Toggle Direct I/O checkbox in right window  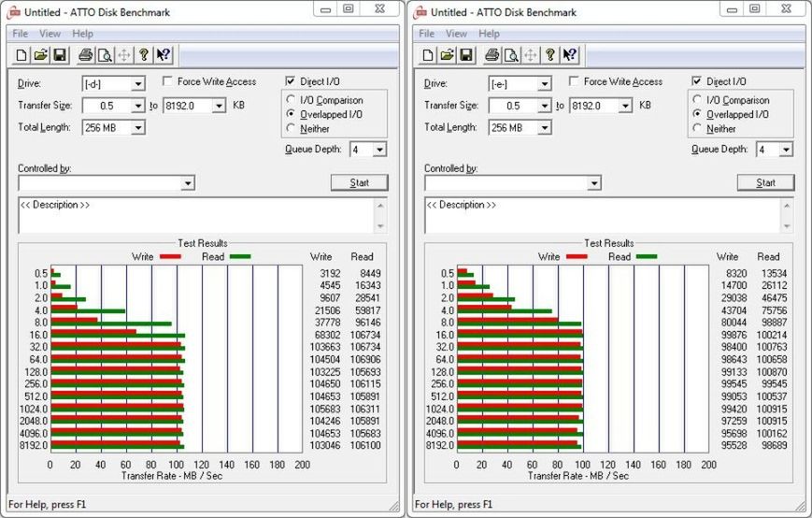tap(696, 81)
